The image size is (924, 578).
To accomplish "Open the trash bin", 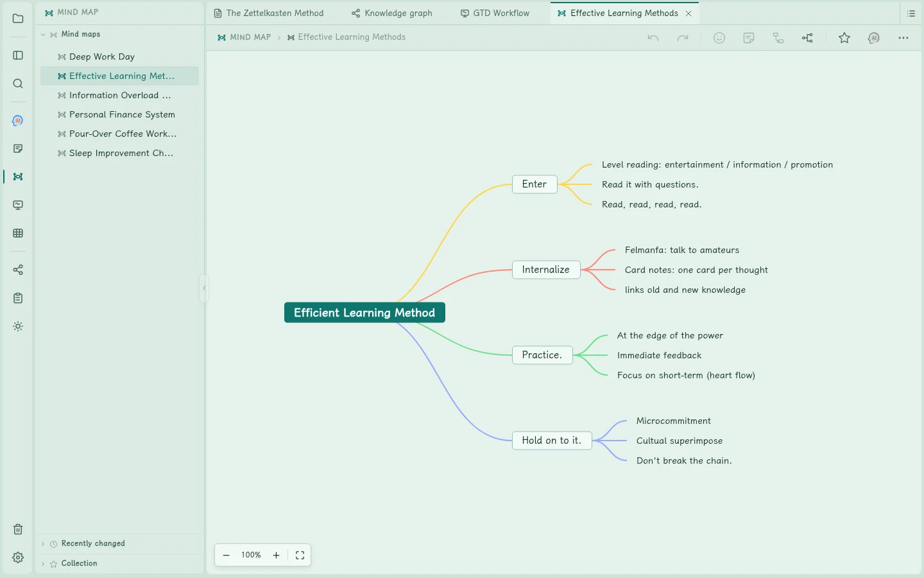I will pos(18,529).
